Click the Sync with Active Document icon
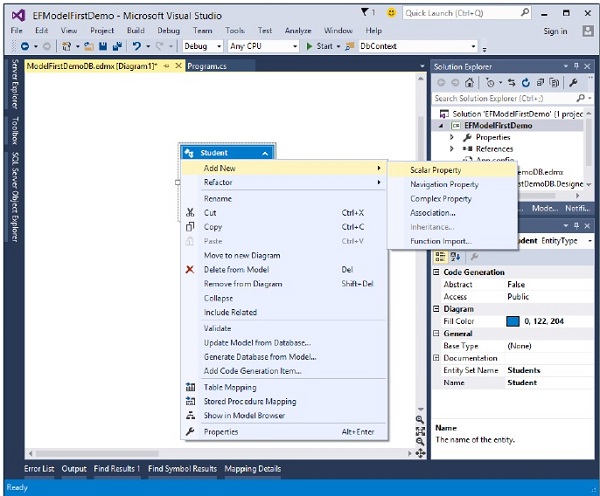 [x=512, y=82]
